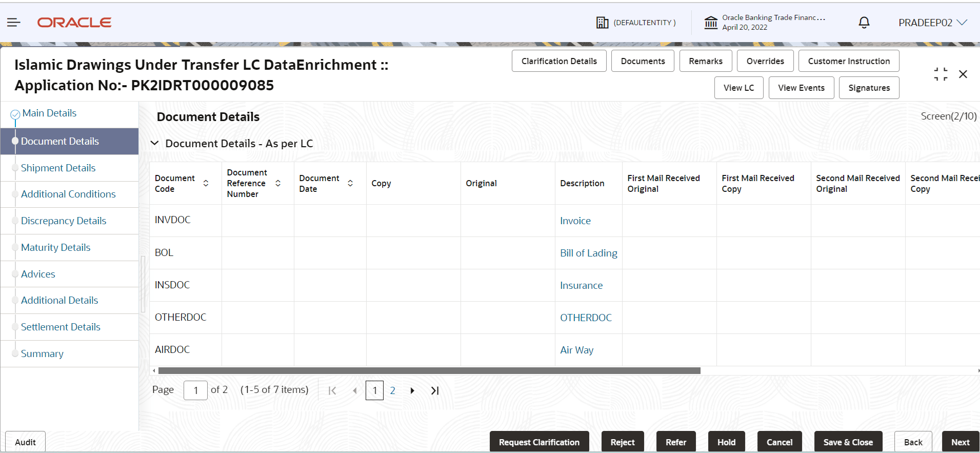Open the Insurance description link
980x453 pixels.
click(582, 285)
